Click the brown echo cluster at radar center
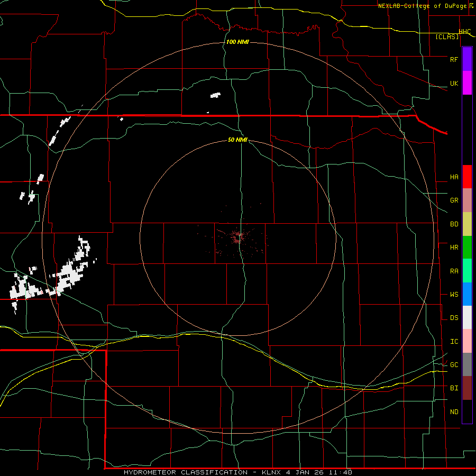 coord(237,237)
